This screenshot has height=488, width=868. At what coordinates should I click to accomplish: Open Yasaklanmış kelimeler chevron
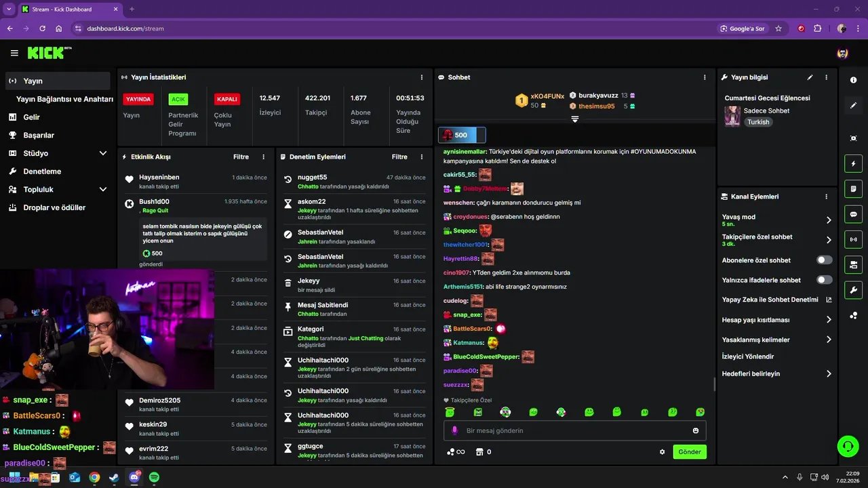pos(829,340)
